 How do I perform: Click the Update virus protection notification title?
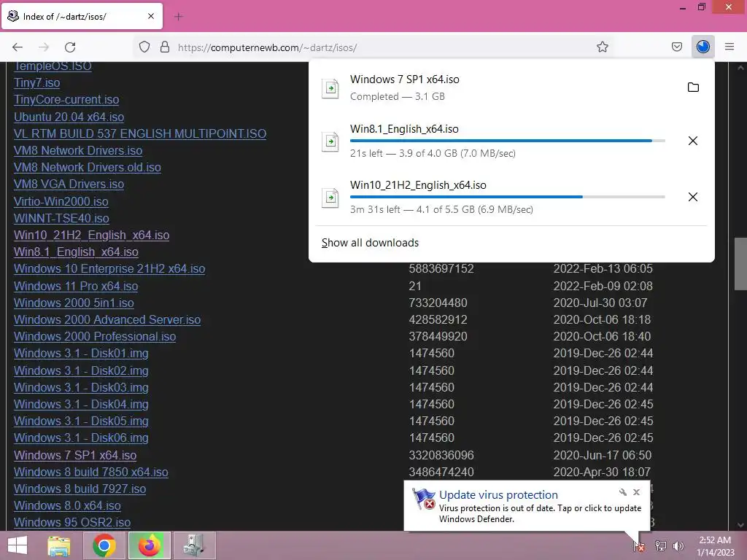point(498,495)
